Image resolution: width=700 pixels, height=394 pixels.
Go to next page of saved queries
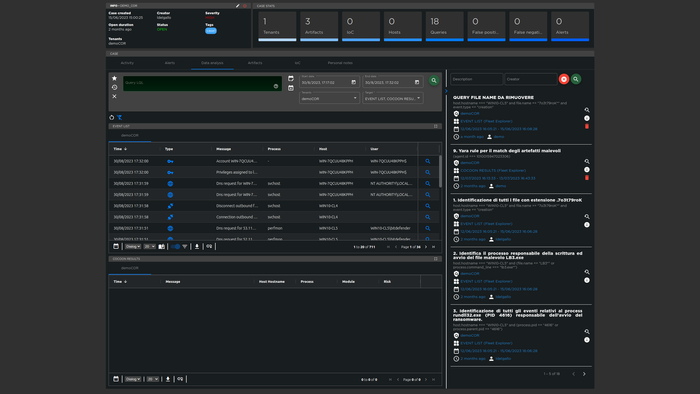coord(584,374)
